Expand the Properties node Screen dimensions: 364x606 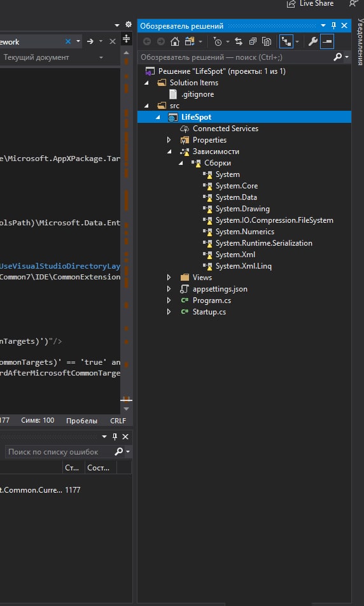pyautogui.click(x=169, y=140)
